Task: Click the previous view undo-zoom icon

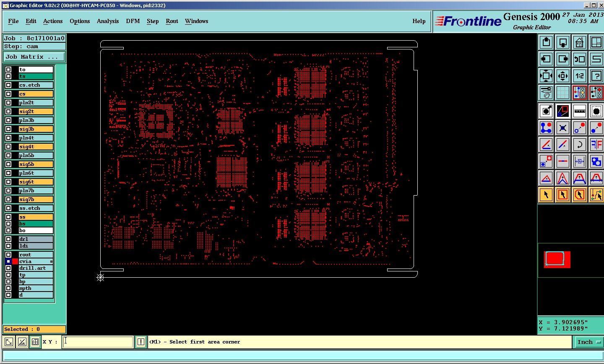Action: tap(580, 59)
